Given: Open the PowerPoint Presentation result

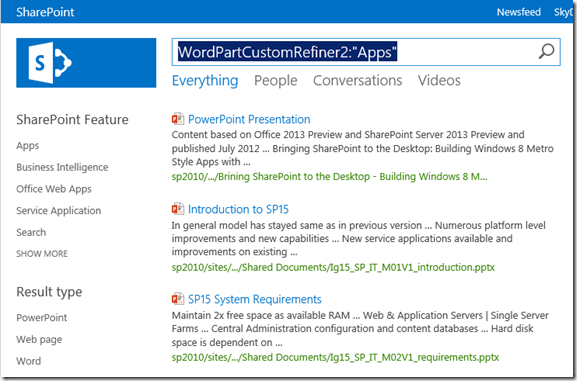Looking at the screenshot, I should [249, 119].
